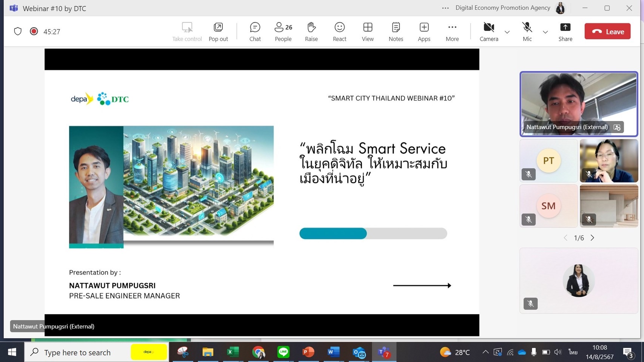
Task: Change layout with the View button
Action: (x=368, y=32)
